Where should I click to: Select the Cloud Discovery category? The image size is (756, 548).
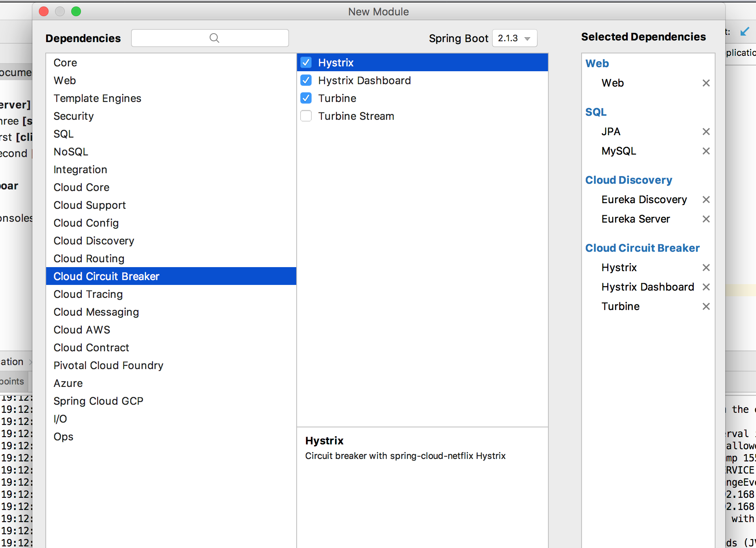94,241
